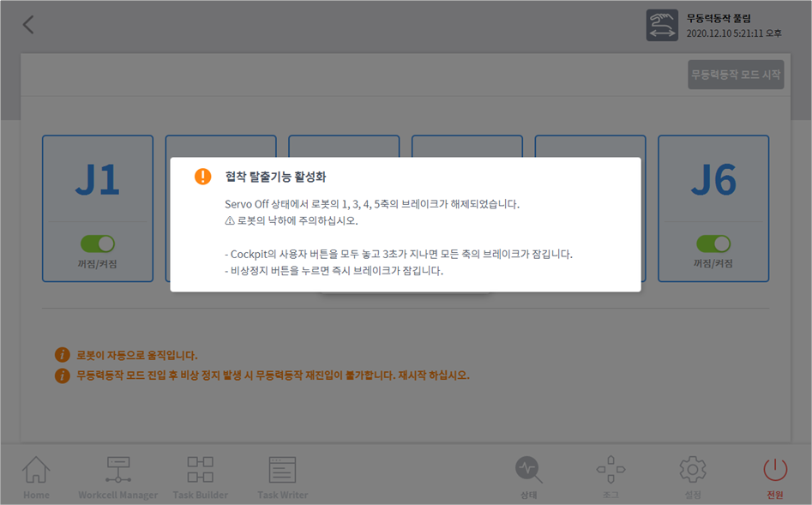Image resolution: width=812 pixels, height=505 pixels.
Task: Select the J6 joint card
Action: tap(713, 181)
